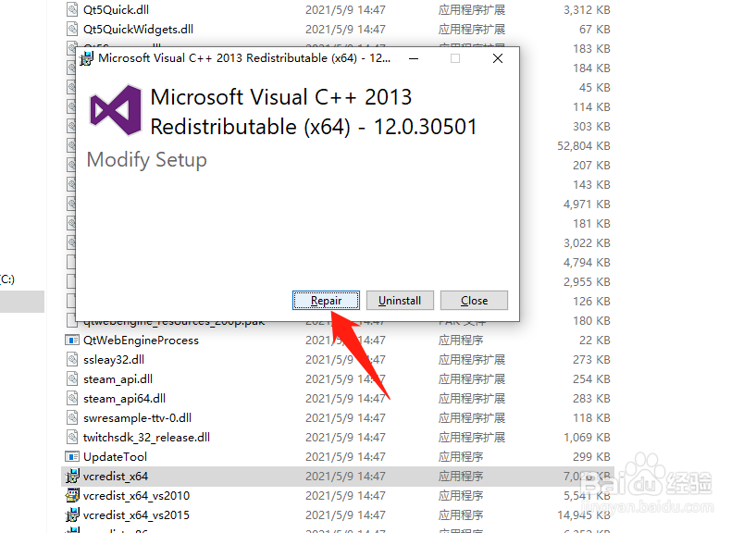The width and height of the screenshot is (756, 533).
Task: Click the vcredist_x64_vs2010 installer icon
Action: point(72,495)
